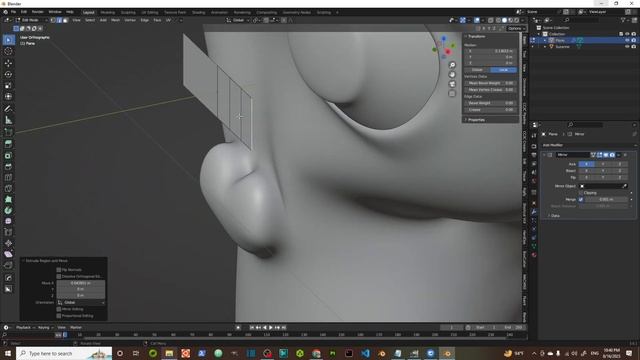
Task: Select the Rotate tool
Action: click(8, 74)
